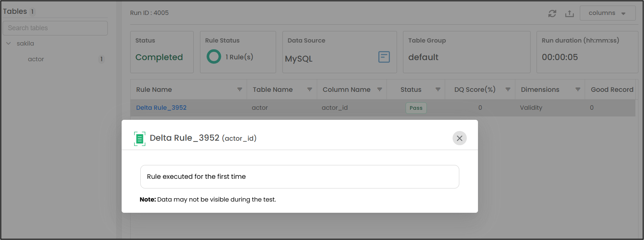Click the green document icon in dialog
This screenshot has width=644, height=240.
tap(140, 139)
